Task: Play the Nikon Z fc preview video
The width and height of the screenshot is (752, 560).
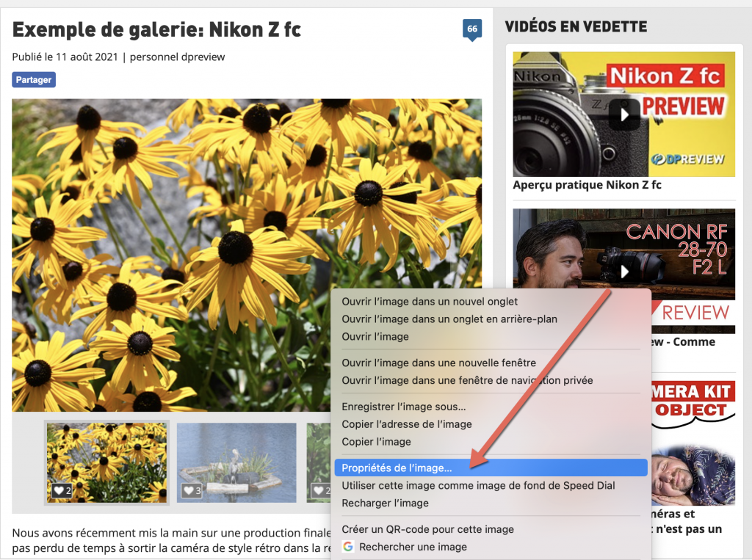Action: point(624,114)
